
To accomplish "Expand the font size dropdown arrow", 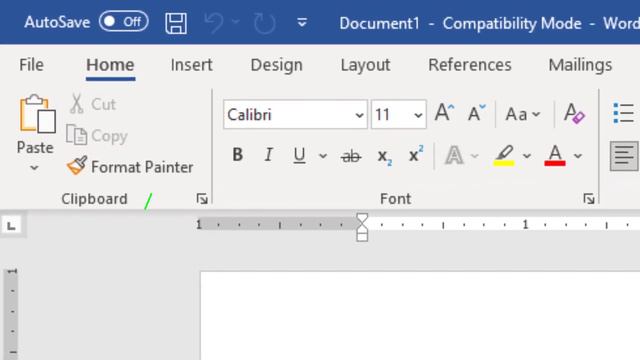I will (418, 115).
